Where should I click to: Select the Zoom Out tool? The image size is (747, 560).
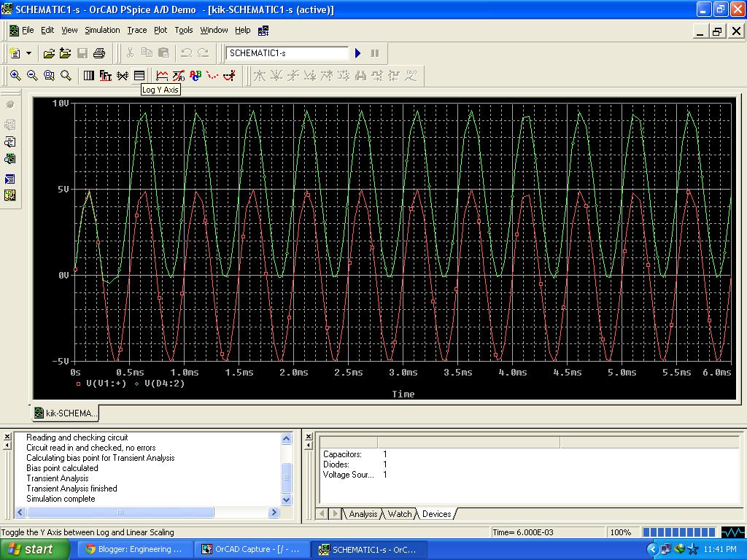coord(32,74)
